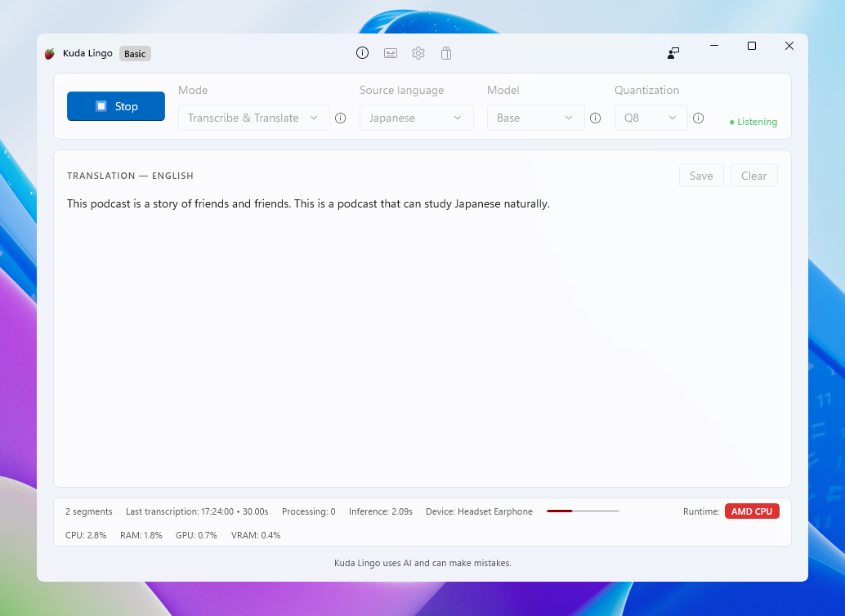The width and height of the screenshot is (845, 616).
Task: Show info about the Mode setting
Action: (340, 118)
